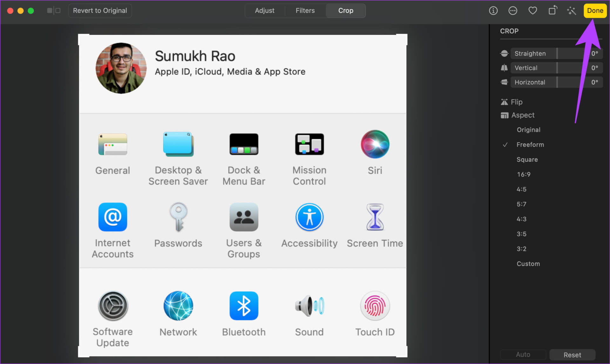The width and height of the screenshot is (610, 364).
Task: Click the Reset button
Action: pos(572,355)
